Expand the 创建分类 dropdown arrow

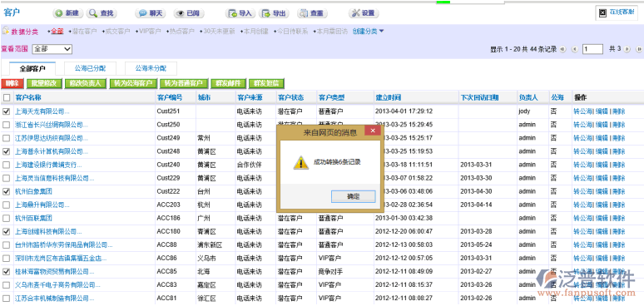tap(382, 31)
